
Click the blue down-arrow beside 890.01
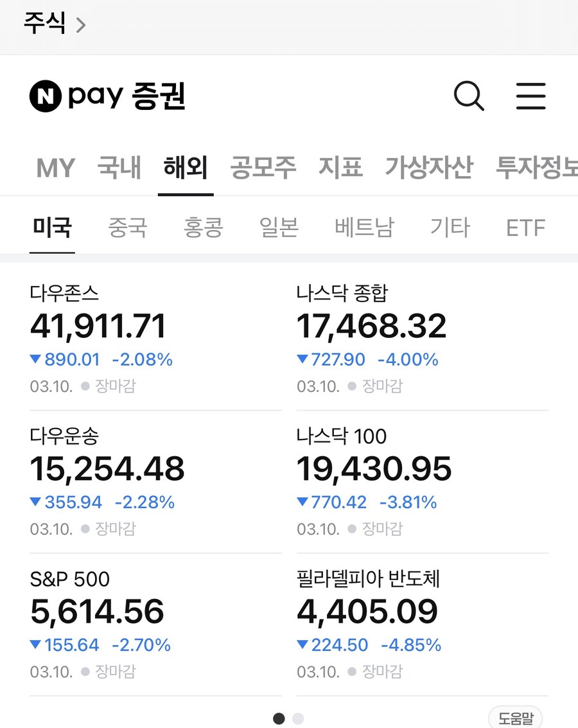click(35, 359)
